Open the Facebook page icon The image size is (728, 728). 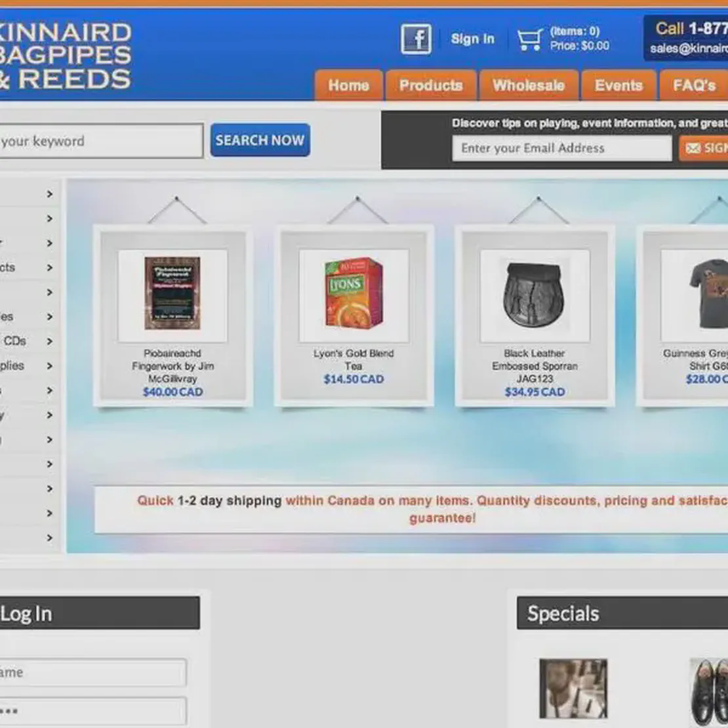click(x=416, y=39)
